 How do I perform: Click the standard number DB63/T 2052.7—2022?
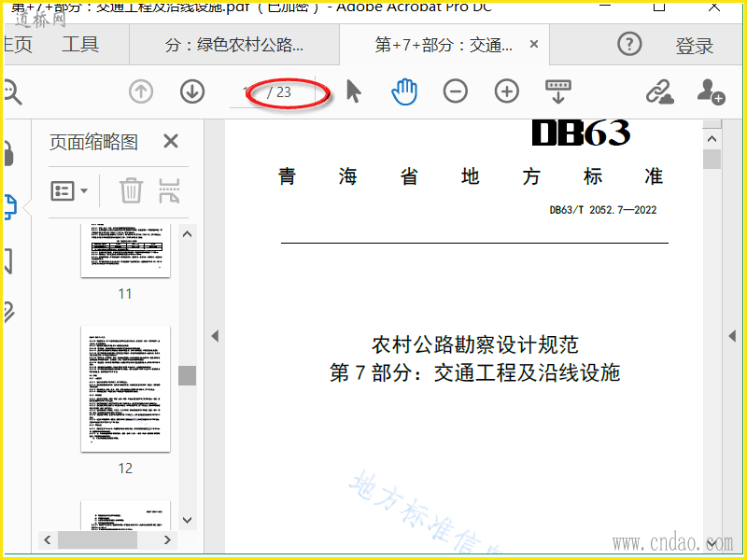coord(603,210)
